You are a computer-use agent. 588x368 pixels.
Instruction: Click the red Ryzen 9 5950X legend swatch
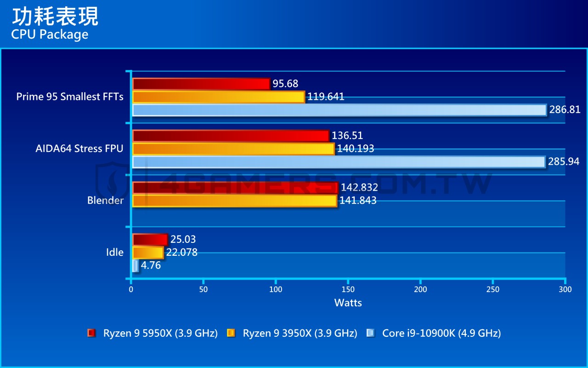click(x=91, y=333)
